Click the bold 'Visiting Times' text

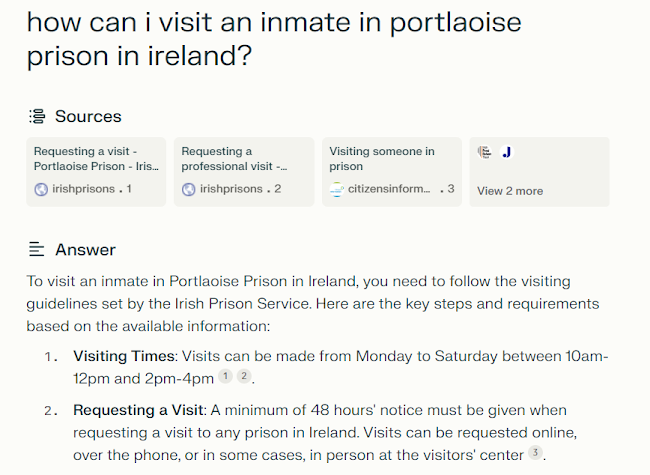point(122,356)
